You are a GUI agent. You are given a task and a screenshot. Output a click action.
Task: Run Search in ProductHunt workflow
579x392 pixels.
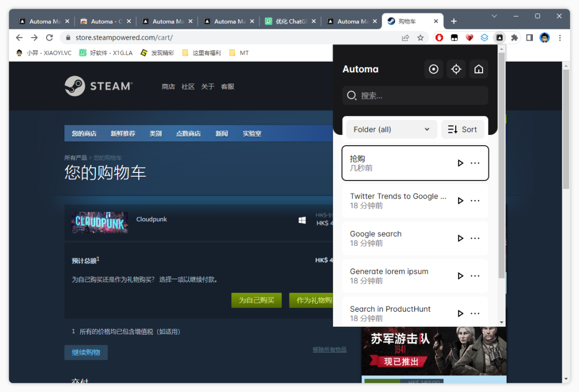click(x=460, y=313)
